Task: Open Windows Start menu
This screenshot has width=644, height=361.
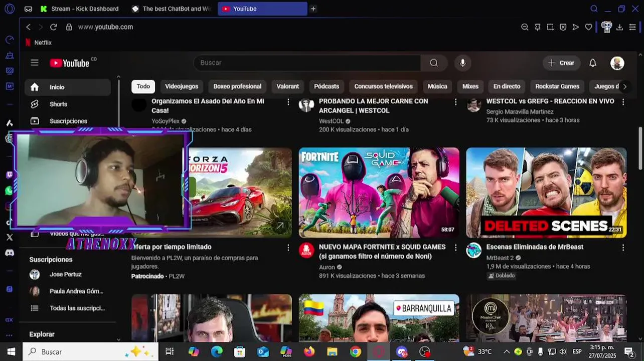Action: click(11, 351)
